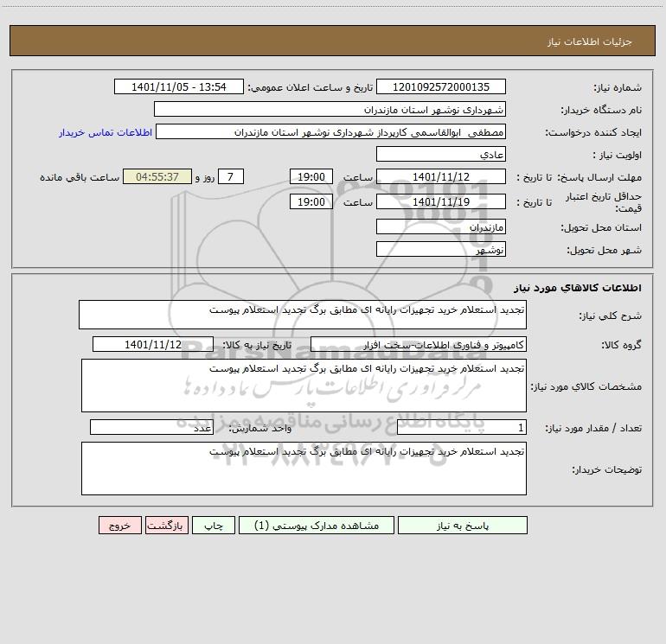Click the ساعت باقی مانده label
666x644 pixels.
click(80, 177)
